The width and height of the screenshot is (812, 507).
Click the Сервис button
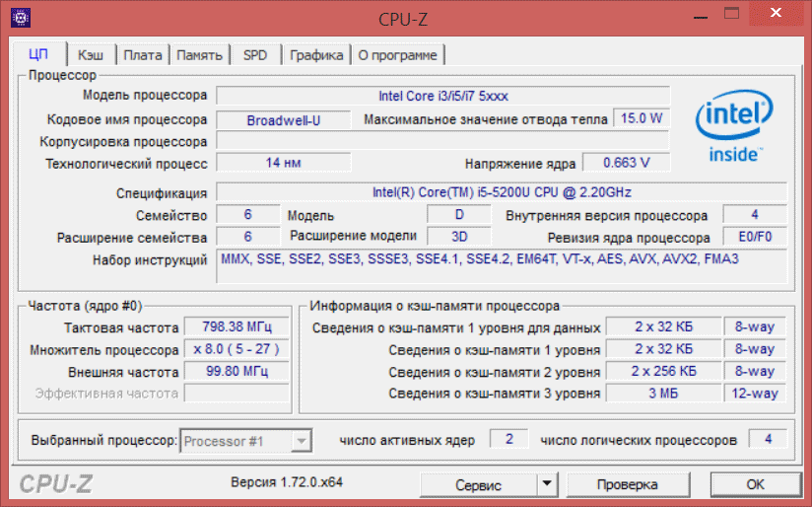(x=479, y=484)
